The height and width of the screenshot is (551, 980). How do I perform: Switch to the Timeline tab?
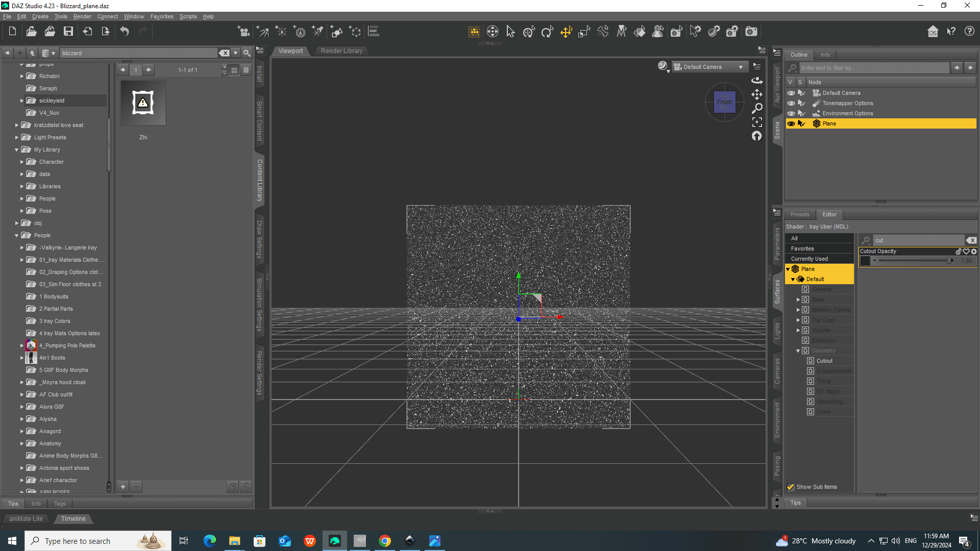[x=73, y=519]
